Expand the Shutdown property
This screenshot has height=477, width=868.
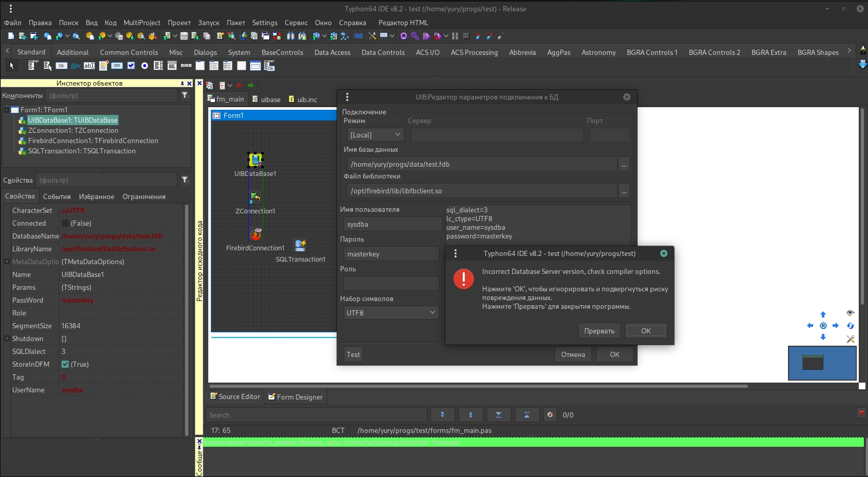(x=7, y=339)
